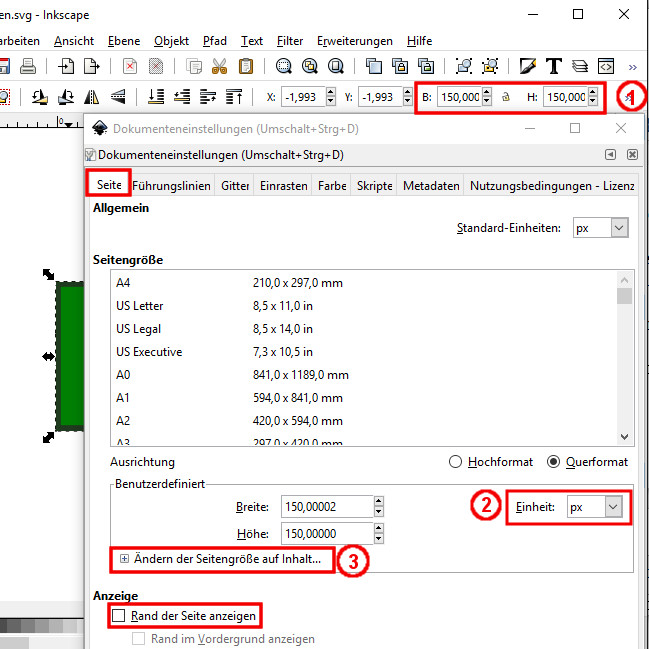Select US Letter page size from list
This screenshot has height=649, width=649.
tap(140, 306)
